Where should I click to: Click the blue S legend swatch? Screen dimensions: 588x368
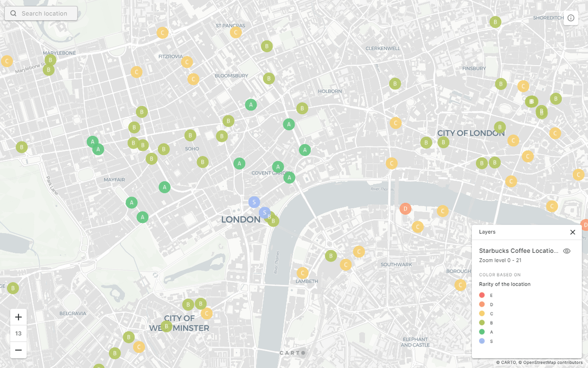click(482, 341)
